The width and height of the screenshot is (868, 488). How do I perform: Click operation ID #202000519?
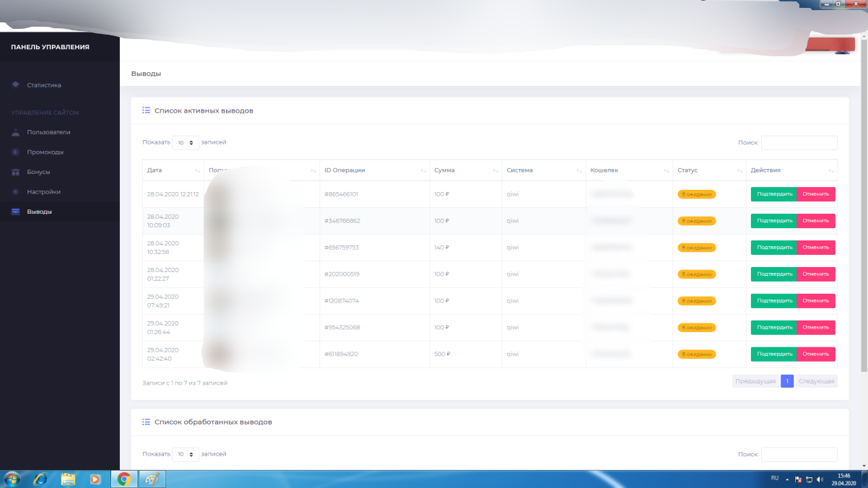point(342,274)
